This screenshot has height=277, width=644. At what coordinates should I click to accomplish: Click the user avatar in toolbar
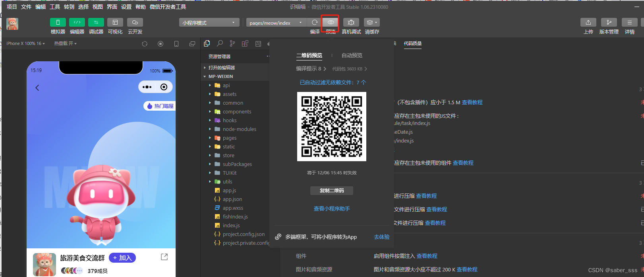(12, 24)
